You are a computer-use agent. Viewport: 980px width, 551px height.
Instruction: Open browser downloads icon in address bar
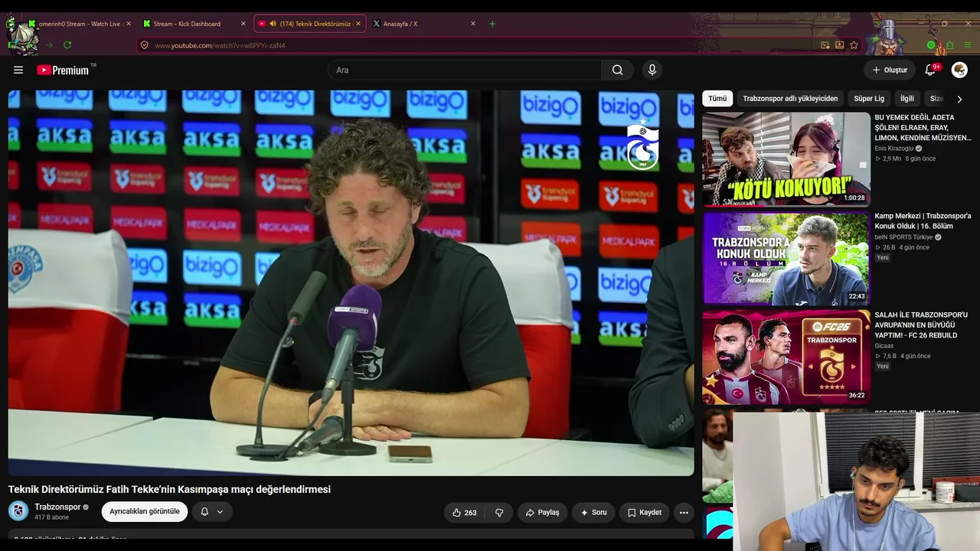click(x=839, y=45)
